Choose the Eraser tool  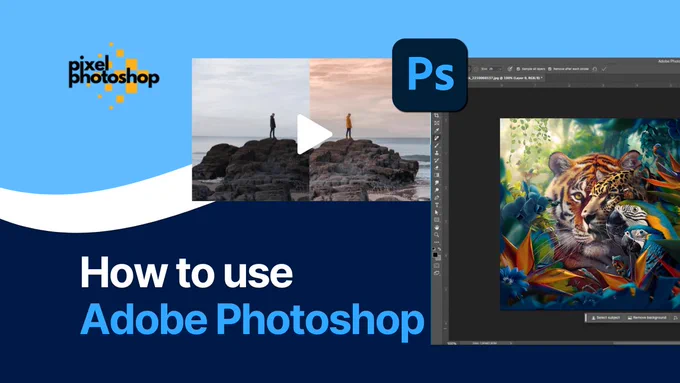click(x=437, y=167)
